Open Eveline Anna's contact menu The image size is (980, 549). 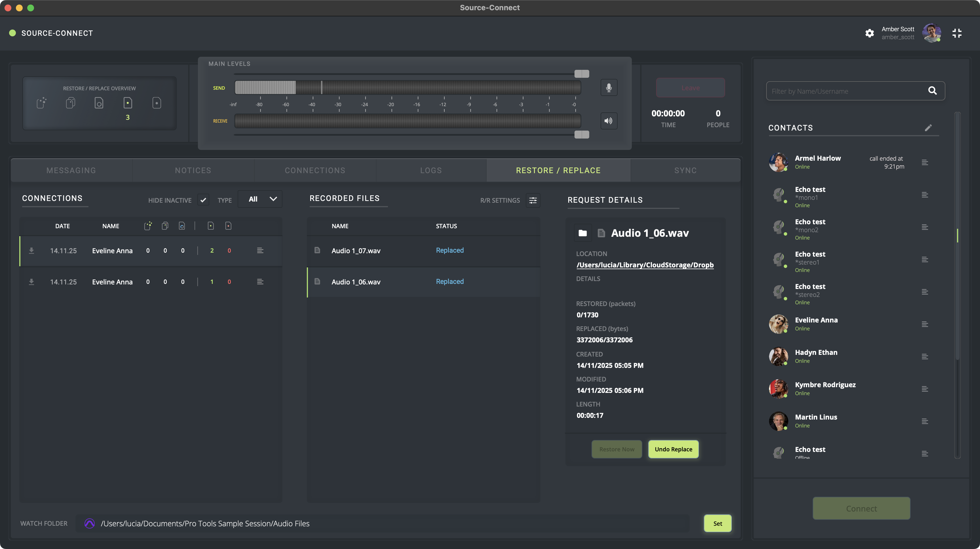pyautogui.click(x=925, y=324)
